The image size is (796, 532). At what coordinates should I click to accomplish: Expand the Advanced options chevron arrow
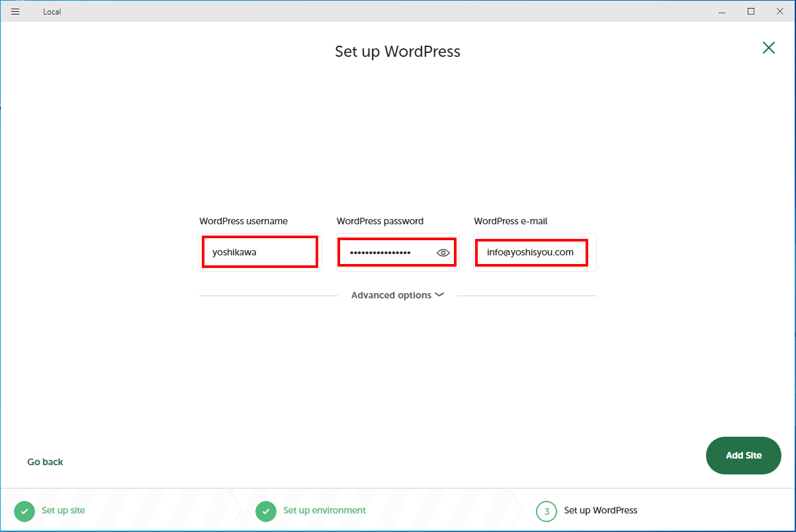click(439, 295)
